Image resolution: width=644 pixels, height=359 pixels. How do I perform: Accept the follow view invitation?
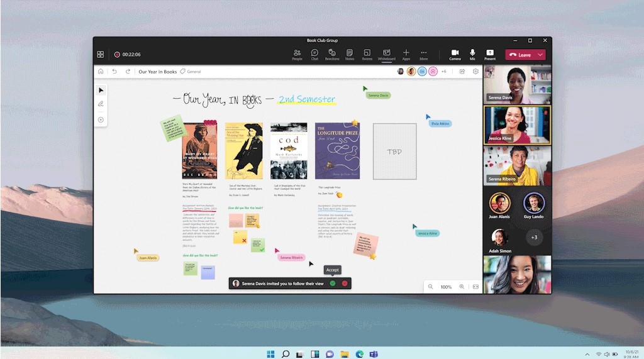click(333, 284)
